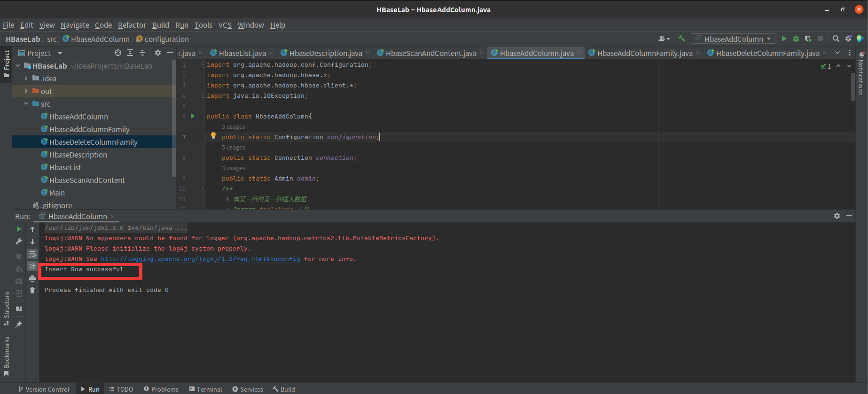Screen dimensions: 868x394
Task: Collapse the src folder
Action: 26,104
